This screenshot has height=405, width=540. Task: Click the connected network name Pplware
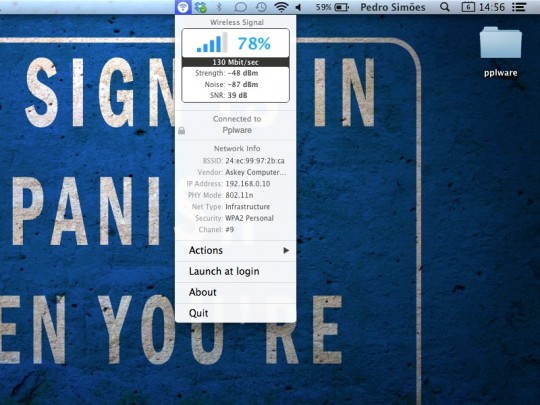tap(237, 130)
